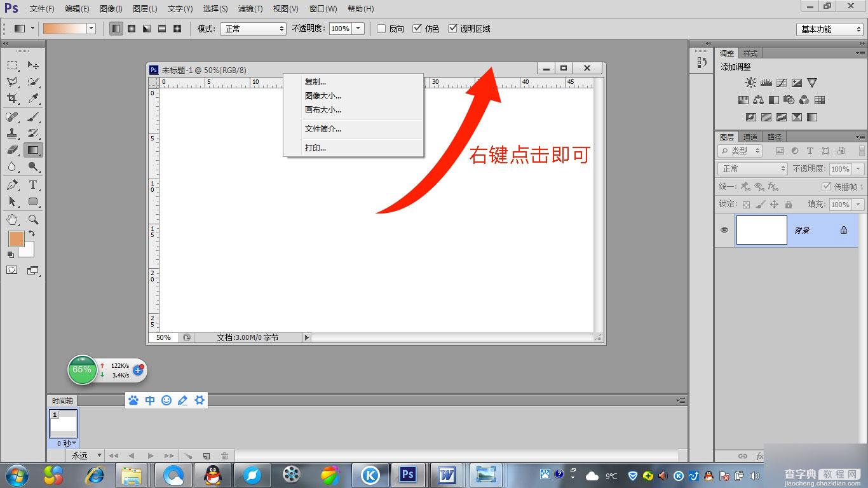
Task: Select the Crop tool
Action: [x=12, y=98]
